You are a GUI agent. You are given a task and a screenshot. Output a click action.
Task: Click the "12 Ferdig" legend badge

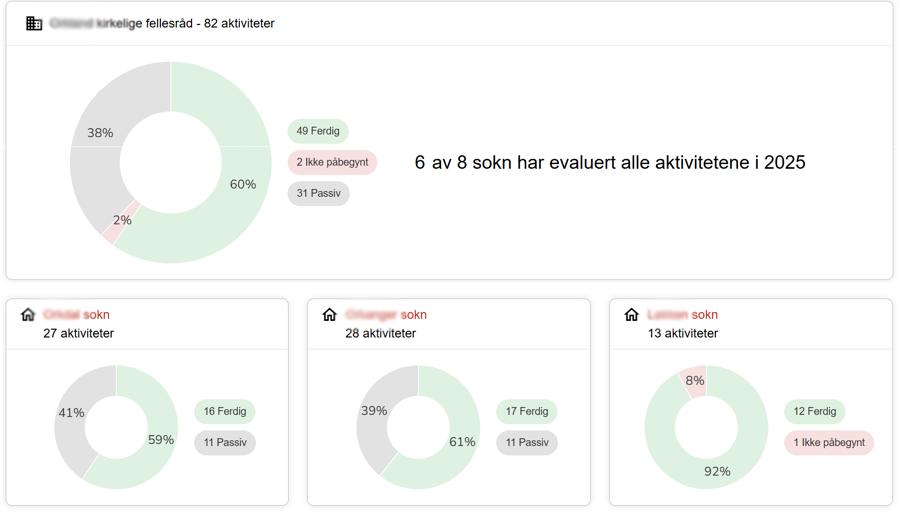[815, 411]
